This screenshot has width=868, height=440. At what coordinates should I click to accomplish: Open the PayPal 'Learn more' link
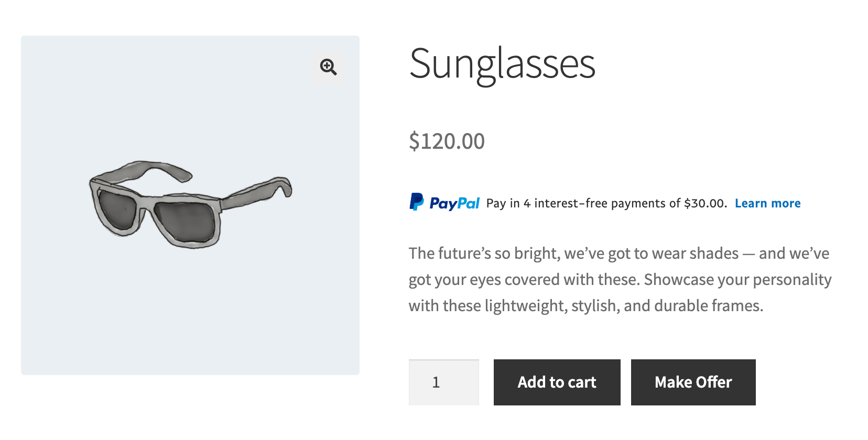coord(767,203)
